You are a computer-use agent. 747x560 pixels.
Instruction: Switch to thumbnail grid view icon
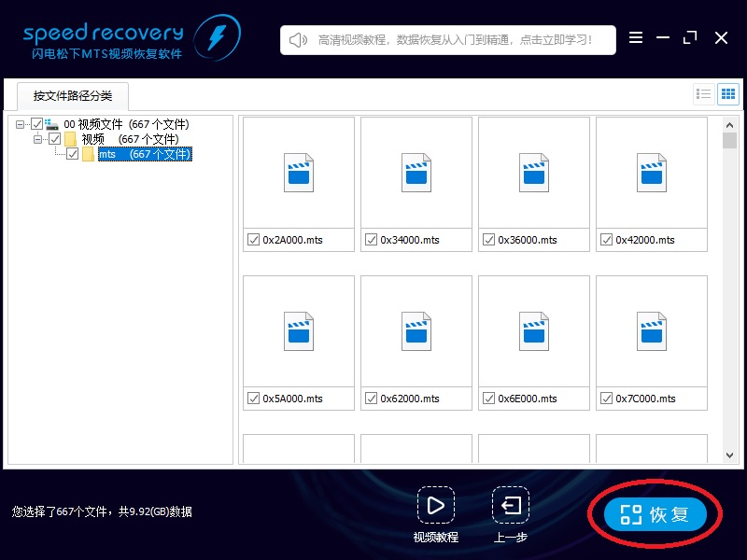[x=728, y=94]
